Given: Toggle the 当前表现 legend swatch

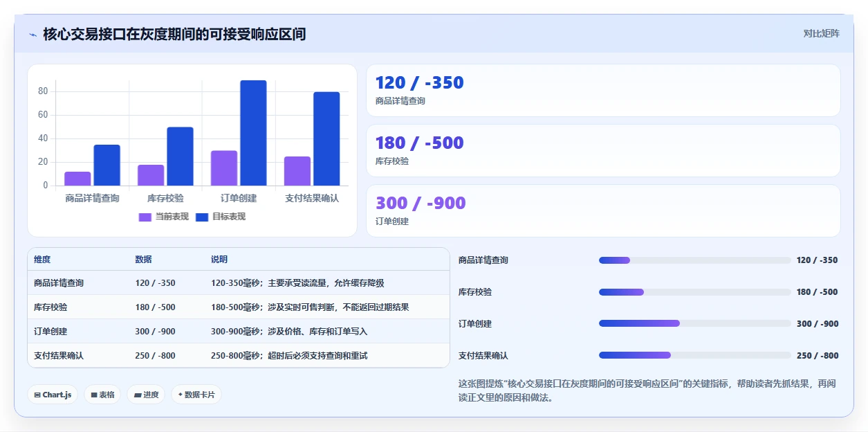Looking at the screenshot, I should point(145,217).
